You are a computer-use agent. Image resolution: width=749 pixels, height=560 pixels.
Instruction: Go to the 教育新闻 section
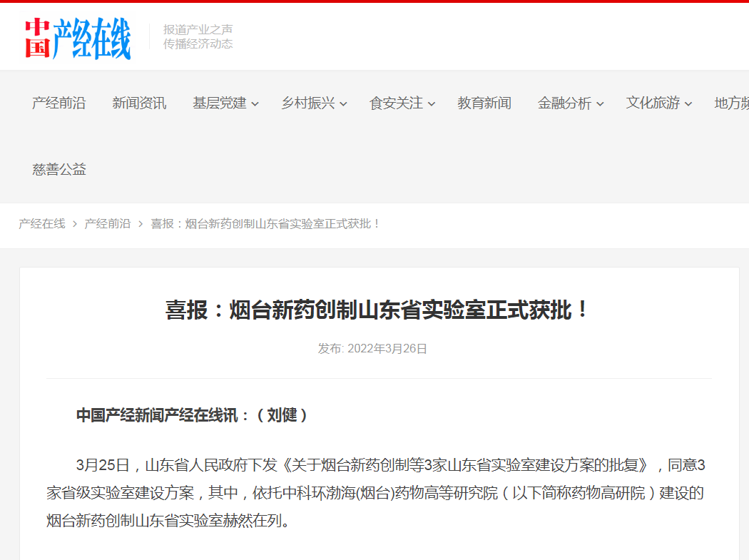[x=484, y=103]
